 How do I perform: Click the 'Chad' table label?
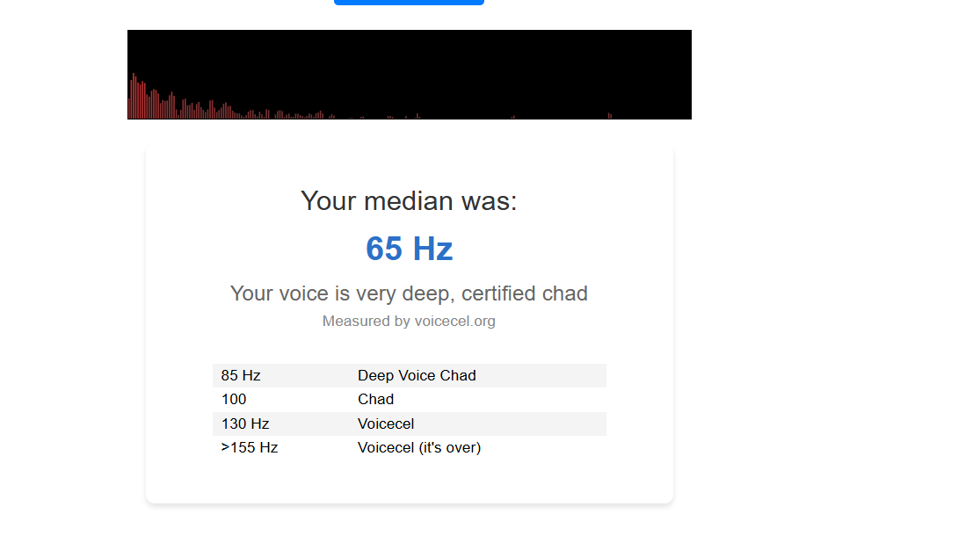[375, 399]
